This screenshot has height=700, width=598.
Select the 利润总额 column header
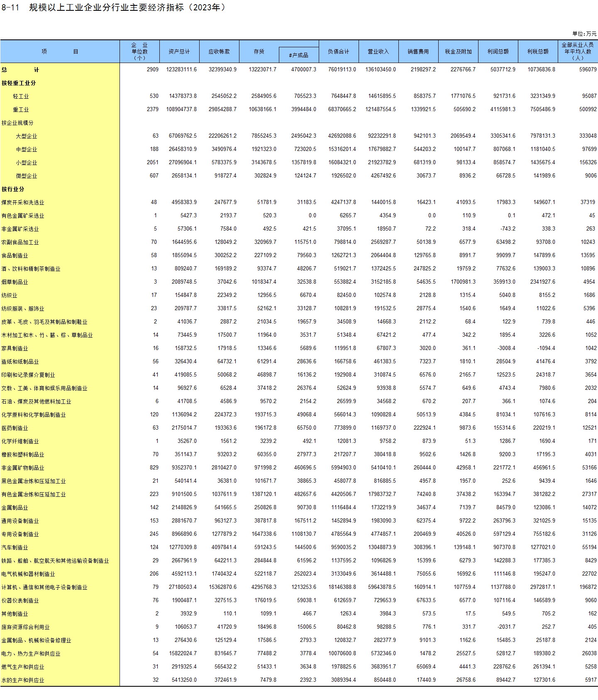tap(498, 51)
